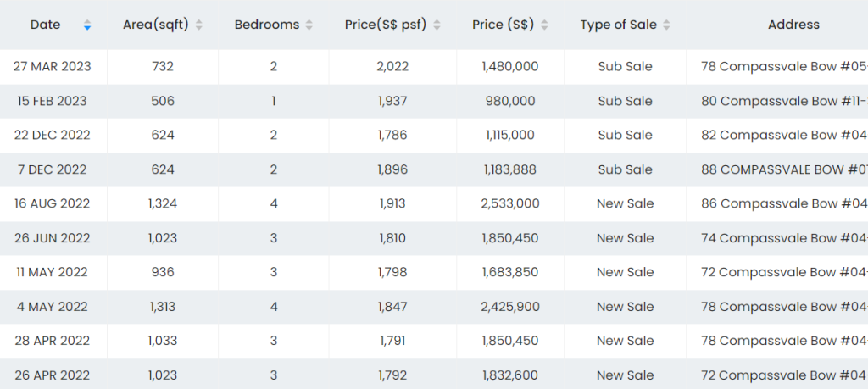
Task: Click the Bedrooms column sort arrows
Action: click(309, 25)
